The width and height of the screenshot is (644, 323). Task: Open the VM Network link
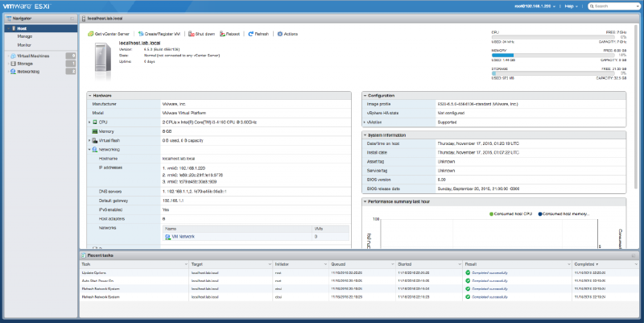[x=182, y=236]
